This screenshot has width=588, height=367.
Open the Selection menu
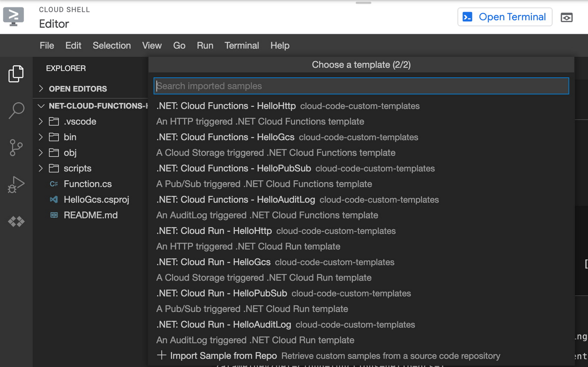(x=112, y=45)
